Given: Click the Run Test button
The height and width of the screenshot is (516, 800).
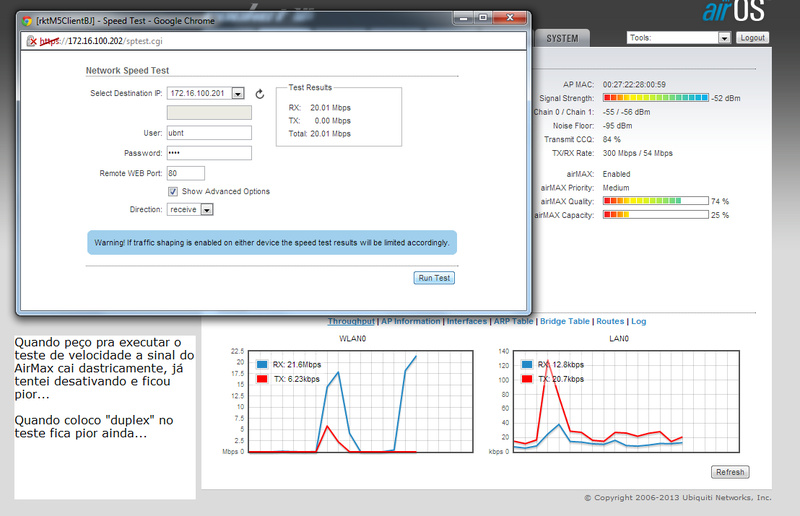Looking at the screenshot, I should [x=434, y=278].
